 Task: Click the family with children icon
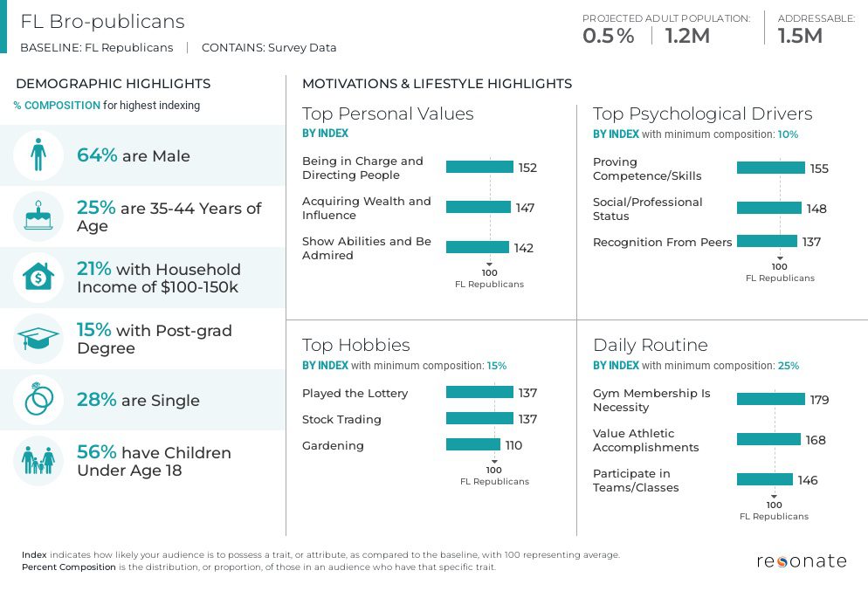[x=38, y=460]
